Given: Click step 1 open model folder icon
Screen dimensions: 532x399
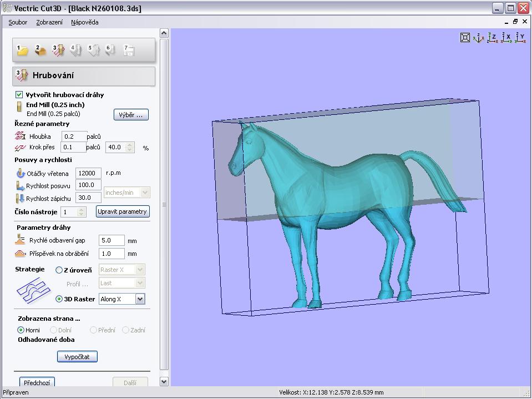Looking at the screenshot, I should pyautogui.click(x=22, y=50).
